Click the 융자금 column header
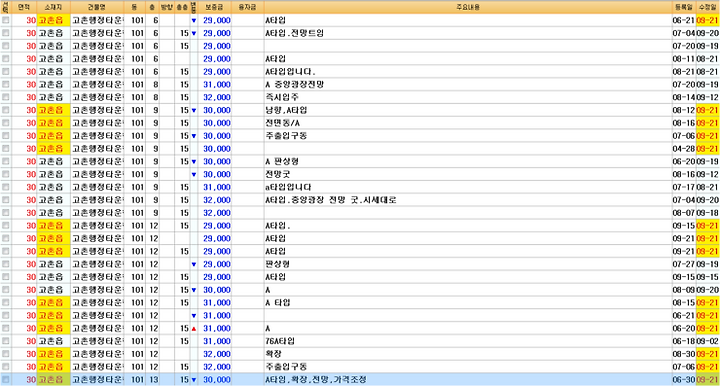The image size is (720, 386). pos(248,7)
